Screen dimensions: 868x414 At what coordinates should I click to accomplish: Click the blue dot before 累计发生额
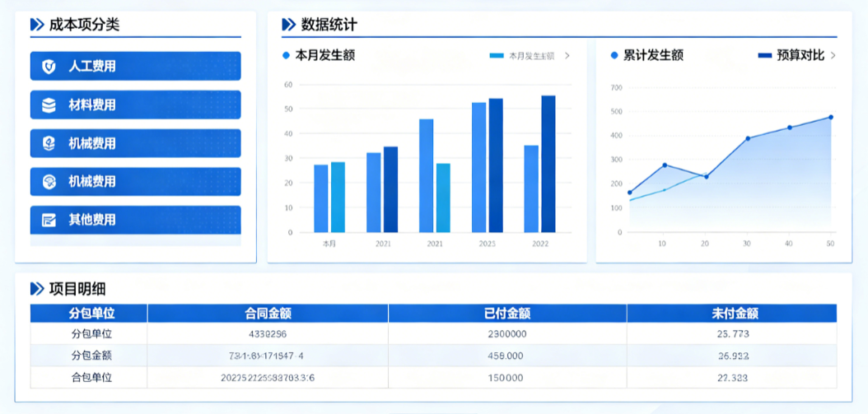coord(614,55)
